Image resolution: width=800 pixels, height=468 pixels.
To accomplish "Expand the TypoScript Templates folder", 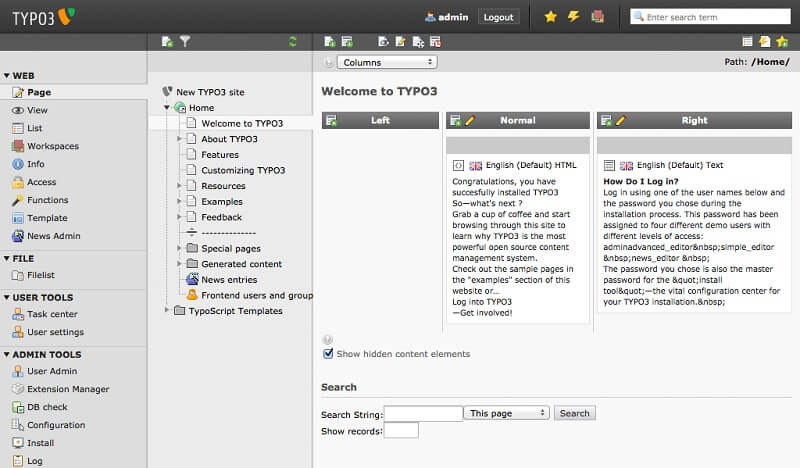I will pos(166,310).
